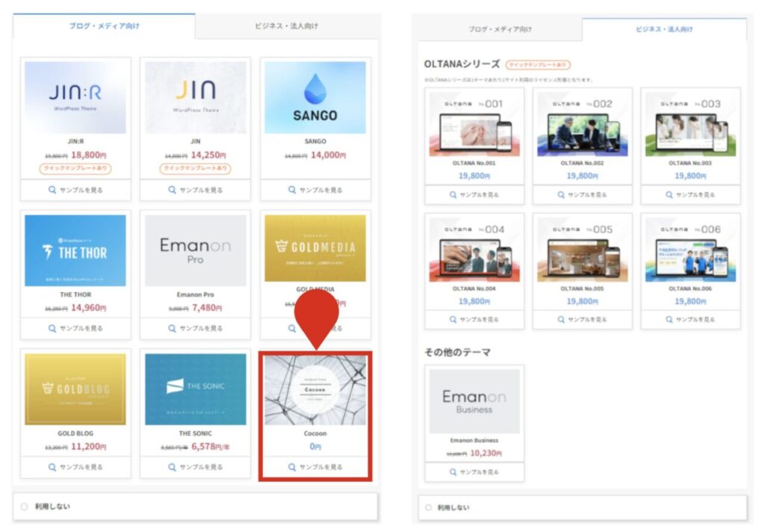Click the magnifier icon under the Cocoon theme
The width and height of the screenshot is (765, 532).
(x=292, y=467)
